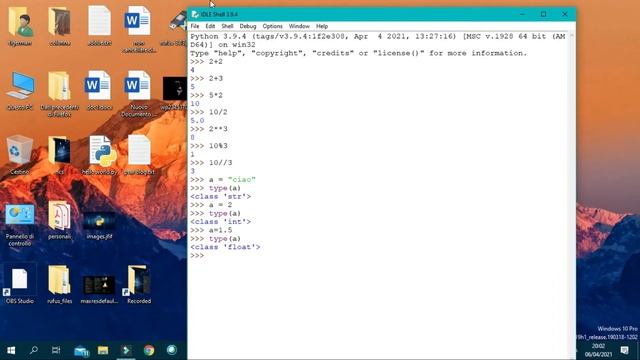Open the personali PDF folder icon
This screenshot has width=640, height=360.
click(x=60, y=220)
